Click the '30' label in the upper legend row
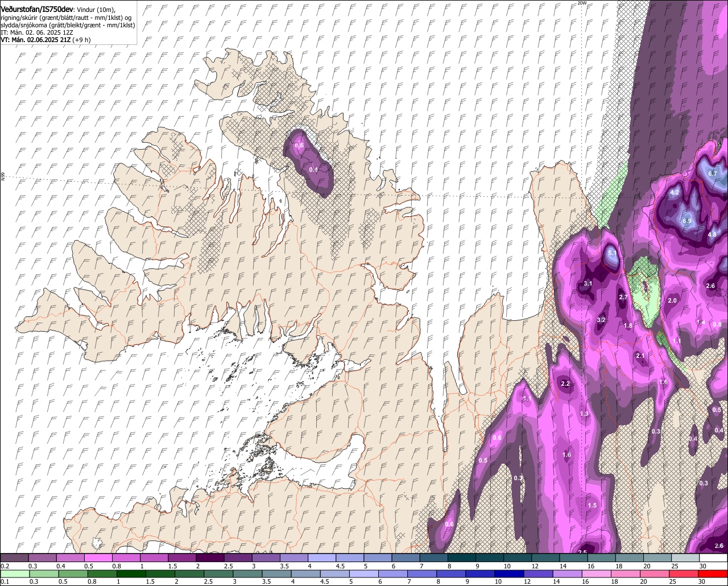 tap(703, 566)
